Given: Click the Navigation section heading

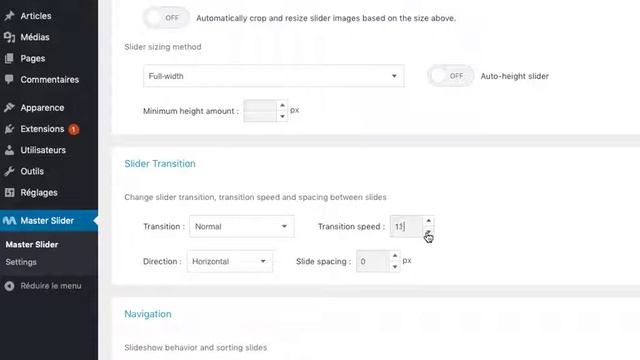Looking at the screenshot, I should point(148,314).
